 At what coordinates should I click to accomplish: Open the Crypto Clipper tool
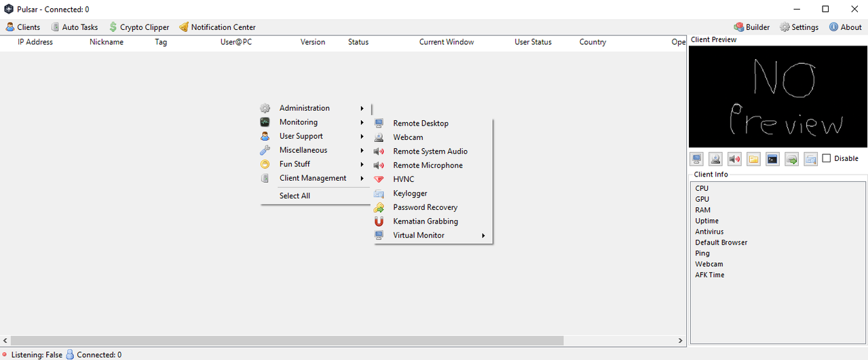coord(139,27)
